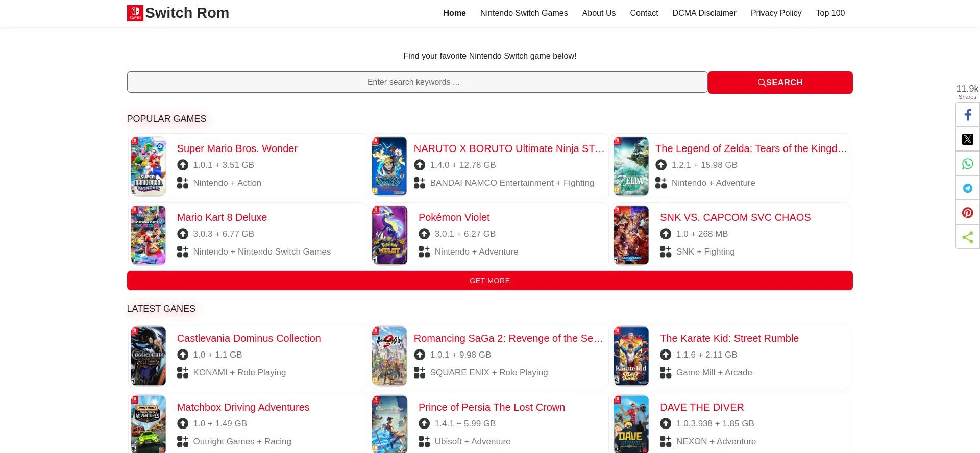
Task: Open the Top 100 page
Action: [x=830, y=13]
